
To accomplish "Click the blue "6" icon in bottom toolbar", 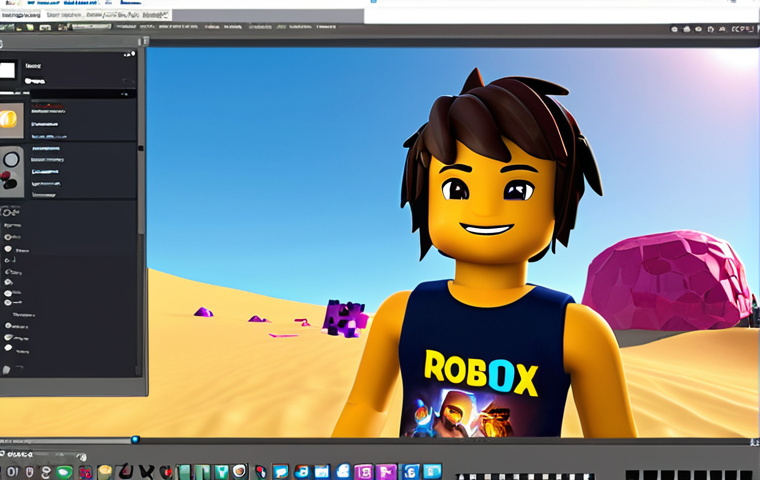I will pos(411,472).
